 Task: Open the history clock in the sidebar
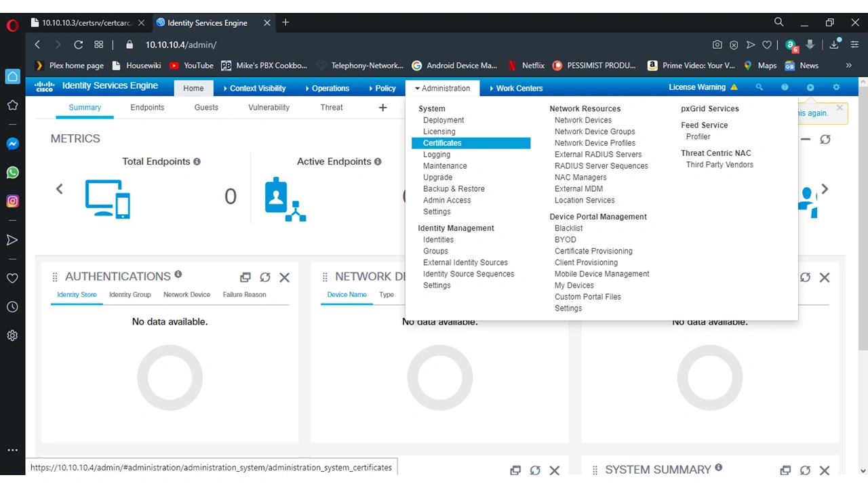tap(12, 307)
